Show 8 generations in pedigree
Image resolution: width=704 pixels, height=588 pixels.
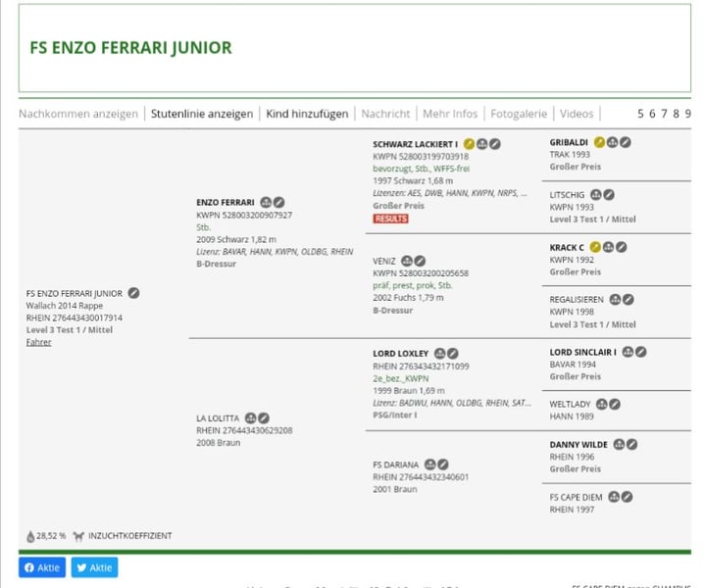[677, 114]
